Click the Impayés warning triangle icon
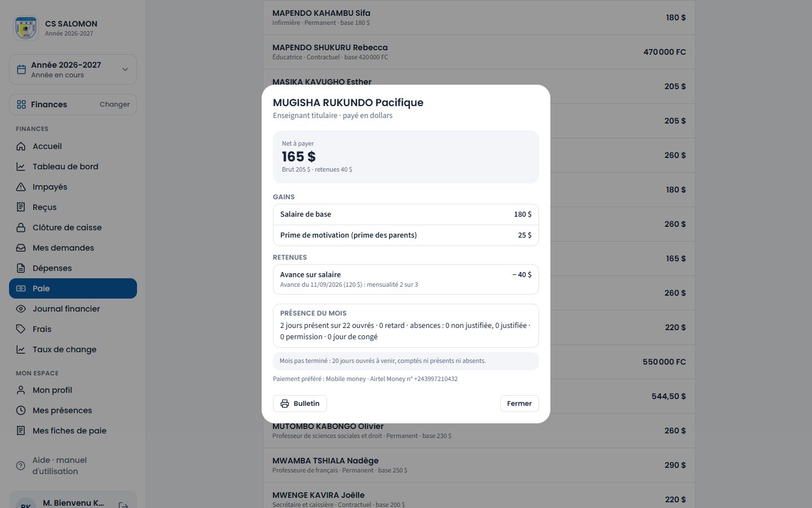This screenshot has height=508, width=812. tap(21, 187)
